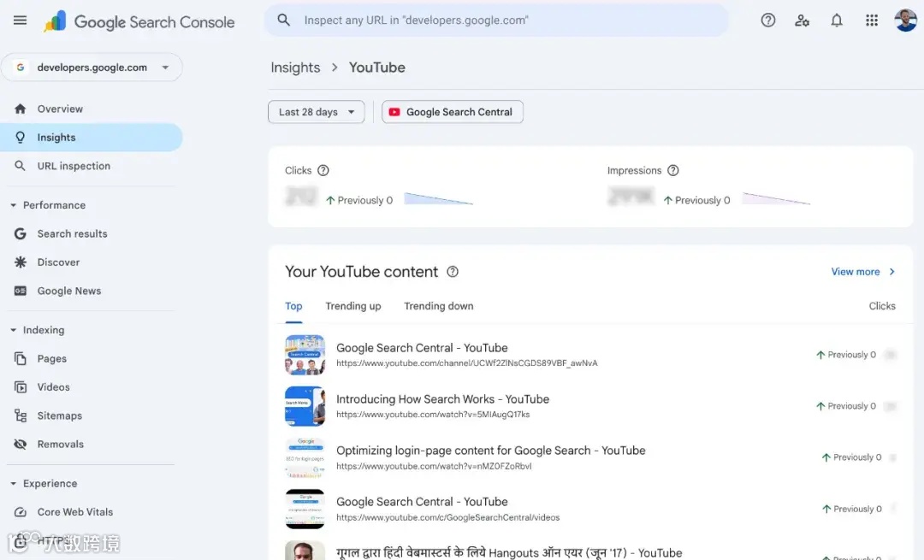The image size is (924, 560).
Task: Click the Pages document icon
Action: 20,358
